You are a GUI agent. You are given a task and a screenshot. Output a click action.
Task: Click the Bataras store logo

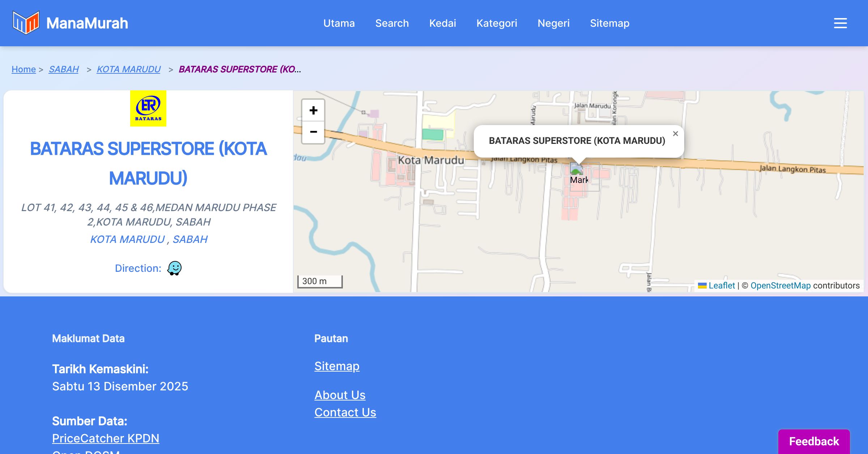click(148, 108)
